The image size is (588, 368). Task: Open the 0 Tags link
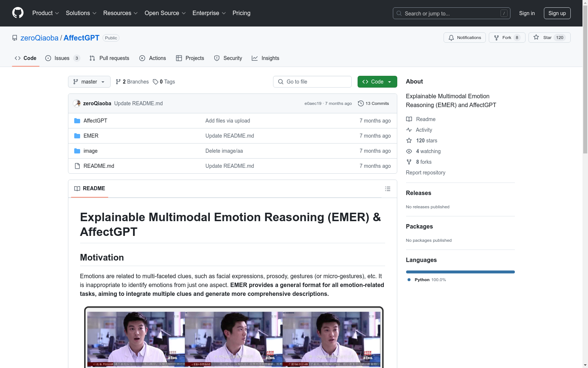164,82
